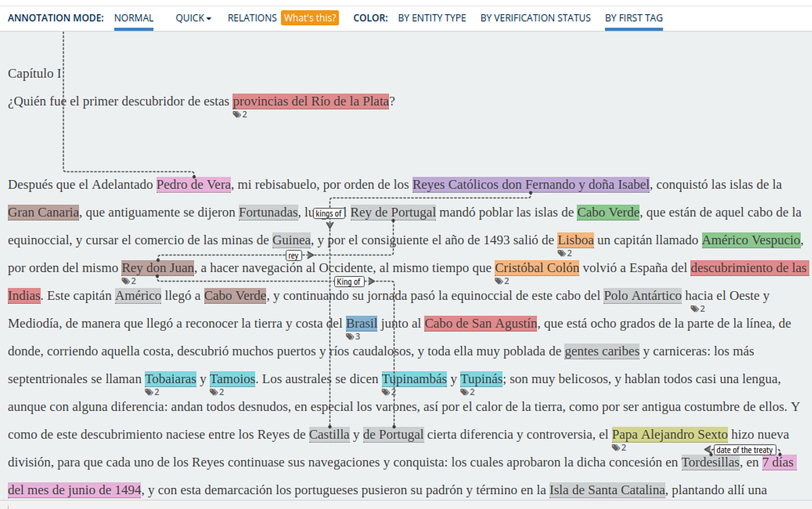The height and width of the screenshot is (509, 812).
Task: Click tag icon under "Polo Antártico"
Action: pyautogui.click(x=695, y=309)
